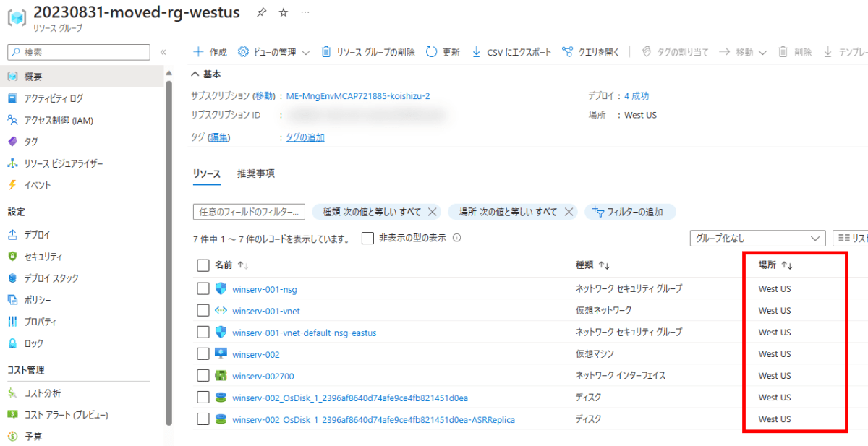Click タグの割り当て toolbar item

[x=675, y=52]
